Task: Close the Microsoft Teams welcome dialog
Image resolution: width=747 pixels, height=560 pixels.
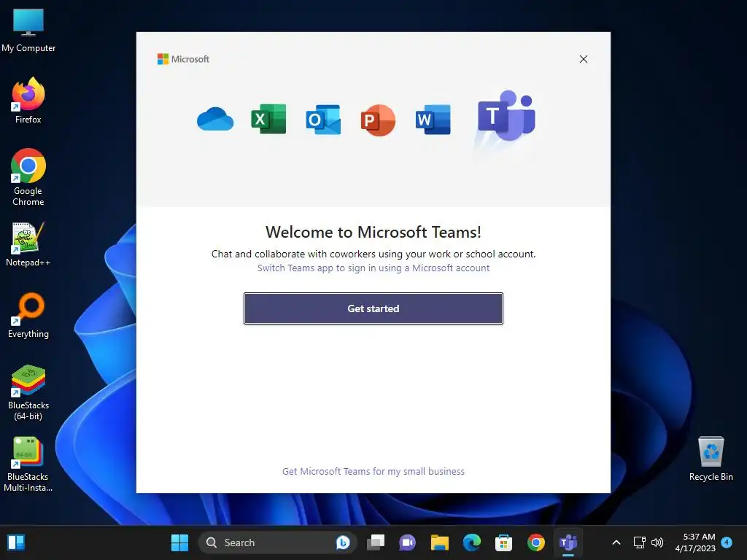Action: tap(583, 59)
